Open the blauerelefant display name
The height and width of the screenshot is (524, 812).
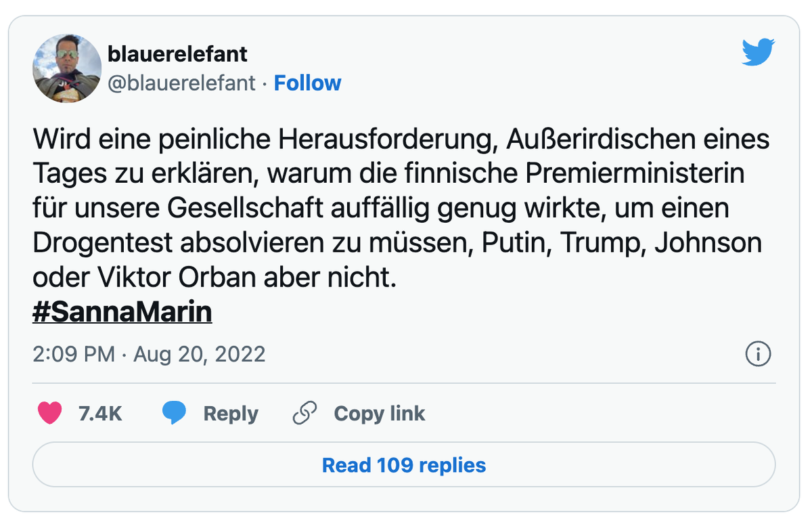[x=178, y=53]
